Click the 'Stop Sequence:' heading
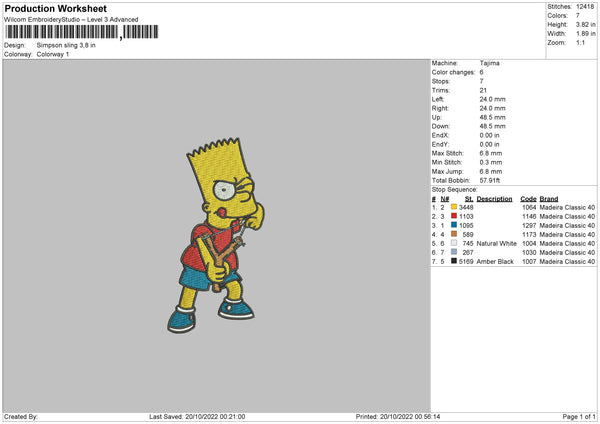This screenshot has width=600, height=424. (455, 190)
